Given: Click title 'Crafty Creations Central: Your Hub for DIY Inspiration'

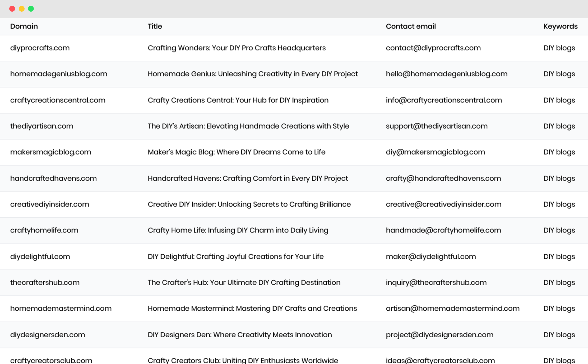Looking at the screenshot, I should click(238, 100).
